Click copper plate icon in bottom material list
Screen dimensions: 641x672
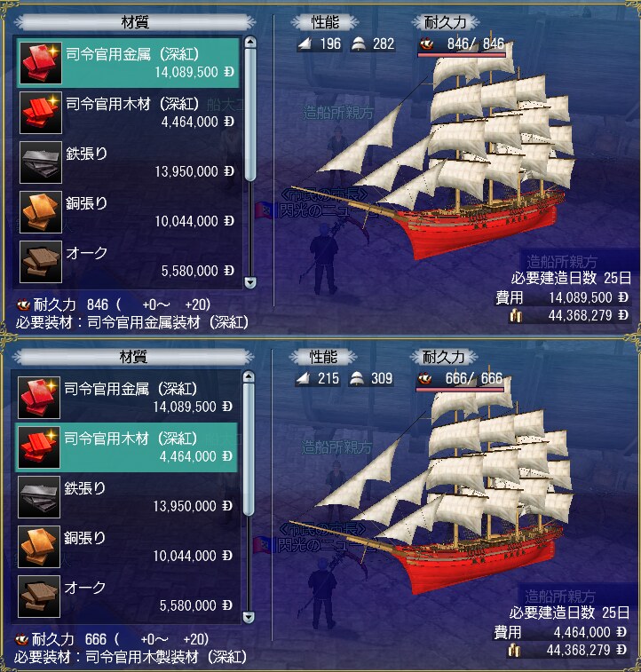39,547
